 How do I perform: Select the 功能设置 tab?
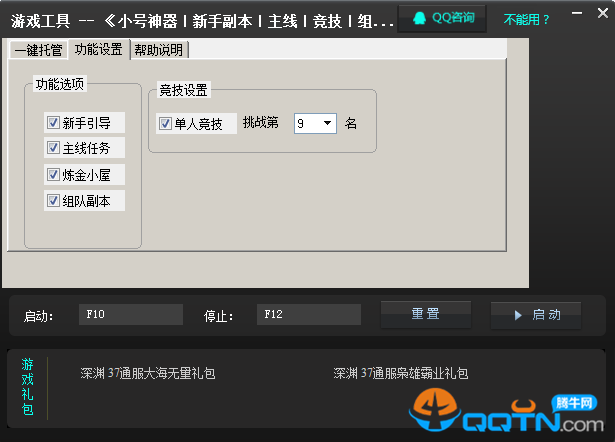(x=99, y=49)
